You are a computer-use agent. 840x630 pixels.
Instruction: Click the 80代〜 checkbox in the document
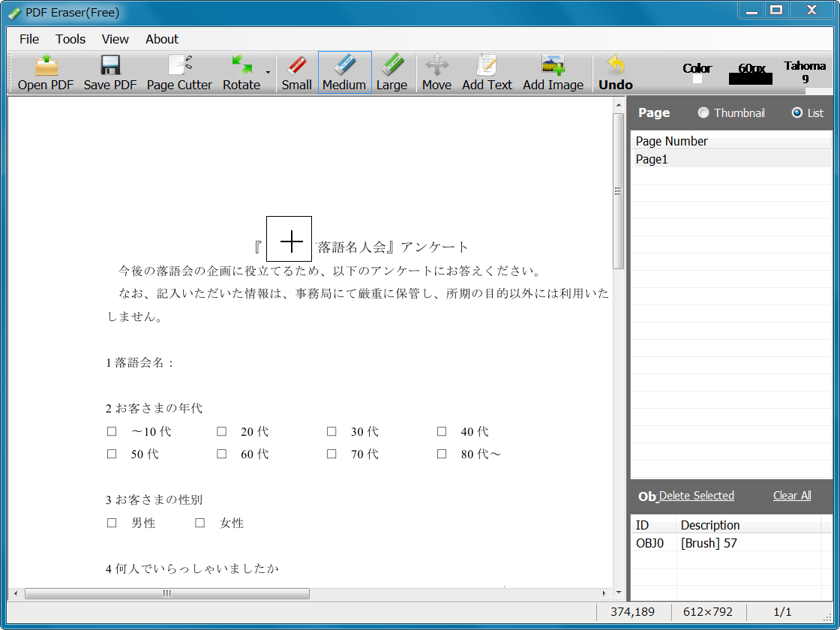click(442, 454)
